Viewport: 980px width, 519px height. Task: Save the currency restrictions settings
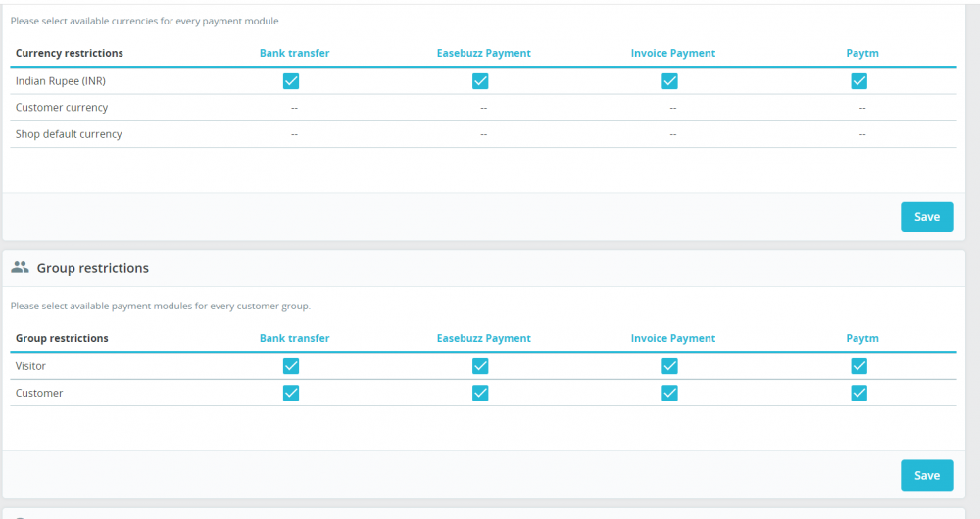[926, 217]
